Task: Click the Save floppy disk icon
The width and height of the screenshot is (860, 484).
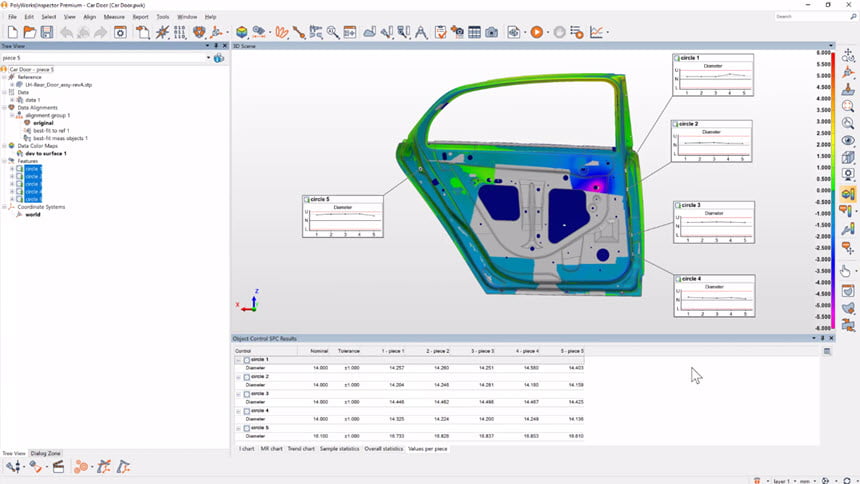Action: pos(47,32)
